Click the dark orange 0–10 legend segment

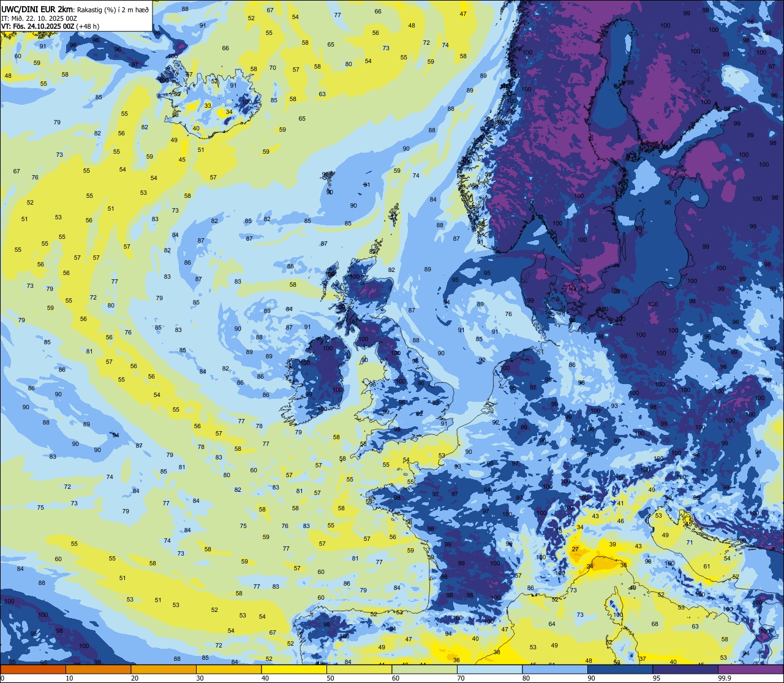(x=33, y=670)
